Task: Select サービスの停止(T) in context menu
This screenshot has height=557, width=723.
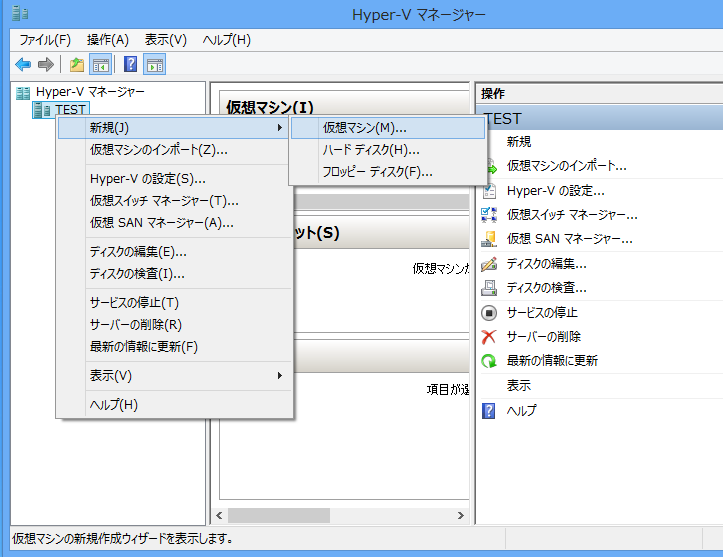Action: pos(174,302)
